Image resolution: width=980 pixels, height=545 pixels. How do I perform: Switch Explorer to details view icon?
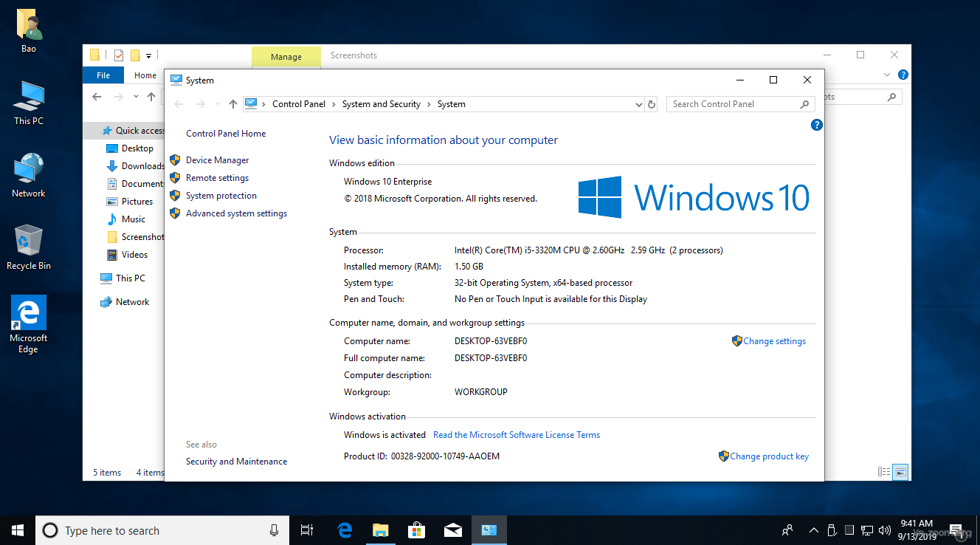(884, 471)
